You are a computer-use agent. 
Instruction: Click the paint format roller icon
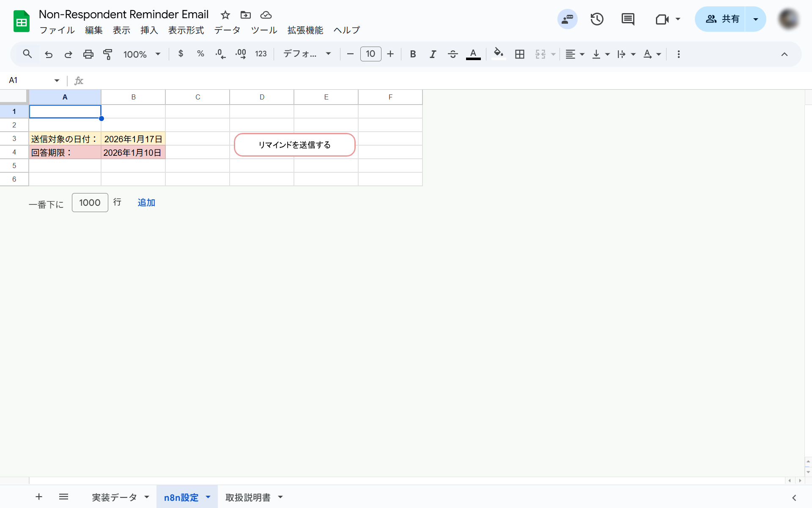tap(108, 54)
